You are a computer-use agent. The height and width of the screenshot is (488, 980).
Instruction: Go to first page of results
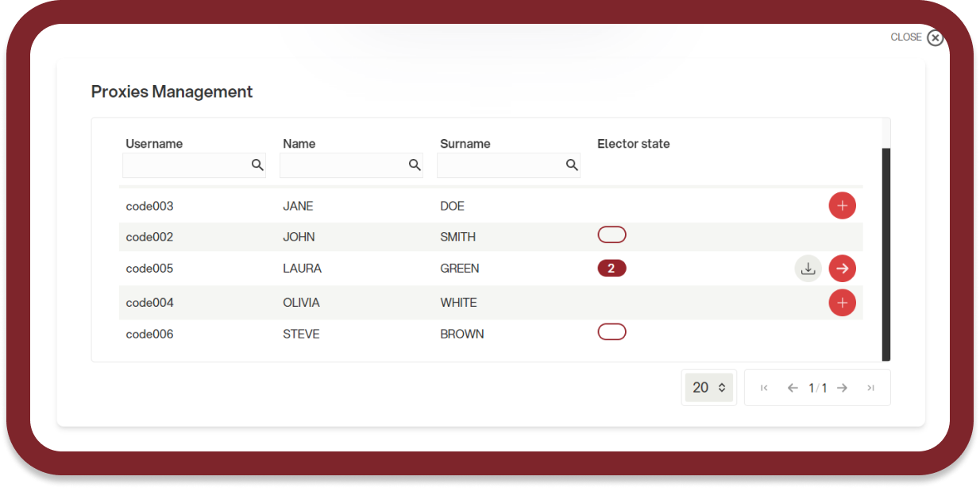point(764,388)
